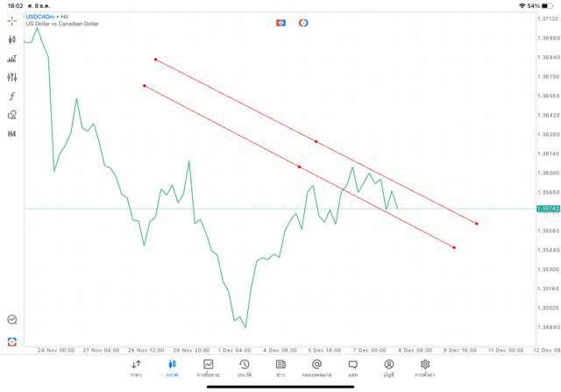
Task: Tap the red-blue circular icon at top
Action: point(303,23)
